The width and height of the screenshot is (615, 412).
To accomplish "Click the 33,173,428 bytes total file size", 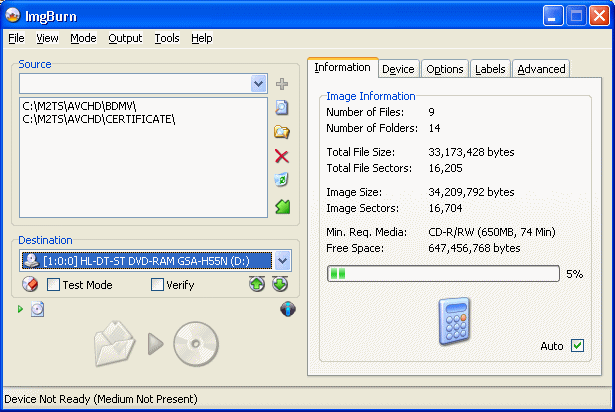I will tap(471, 152).
